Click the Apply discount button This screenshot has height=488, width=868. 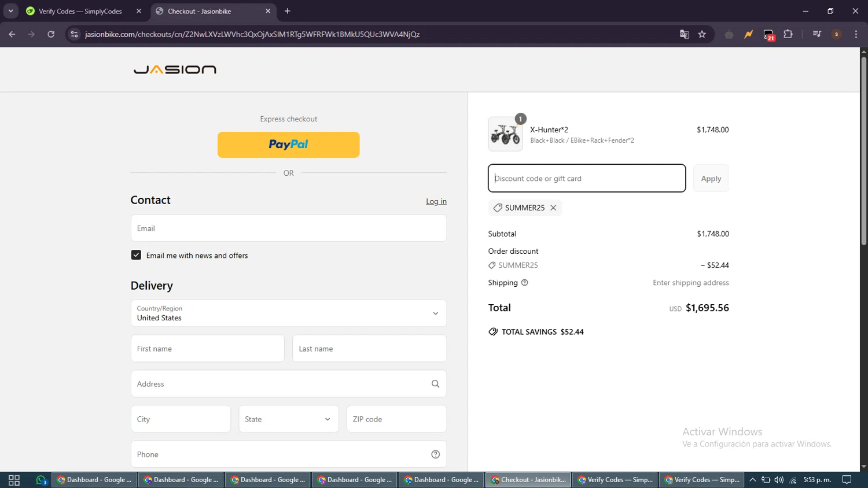click(711, 178)
